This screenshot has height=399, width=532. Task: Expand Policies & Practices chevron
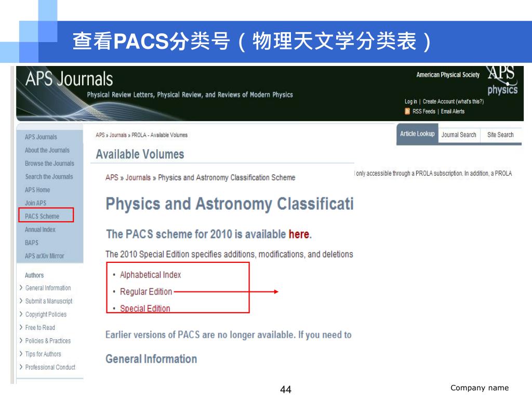21,341
